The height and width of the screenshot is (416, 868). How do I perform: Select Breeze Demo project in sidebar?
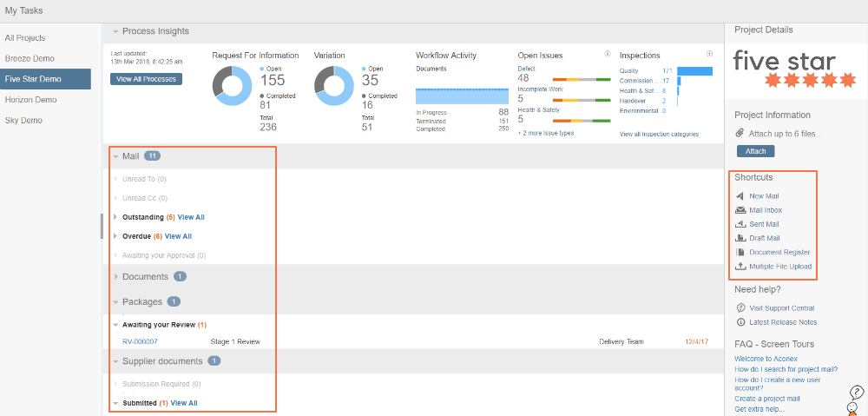tap(30, 58)
